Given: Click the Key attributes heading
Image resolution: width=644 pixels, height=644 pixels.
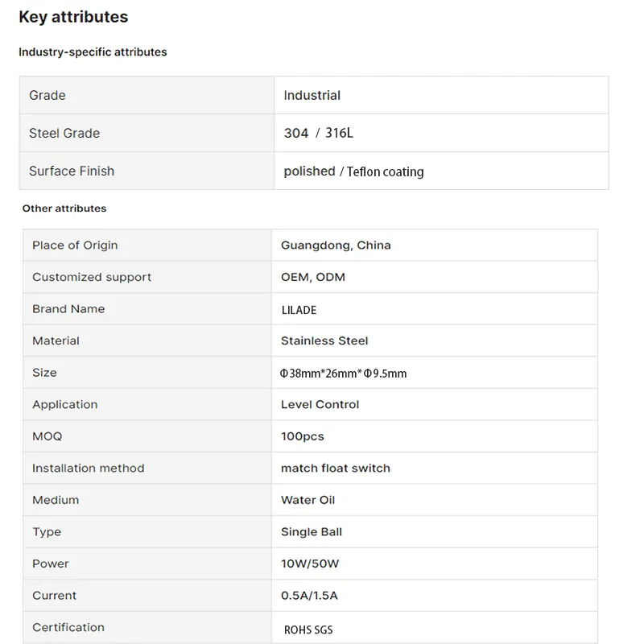Looking at the screenshot, I should click(73, 17).
